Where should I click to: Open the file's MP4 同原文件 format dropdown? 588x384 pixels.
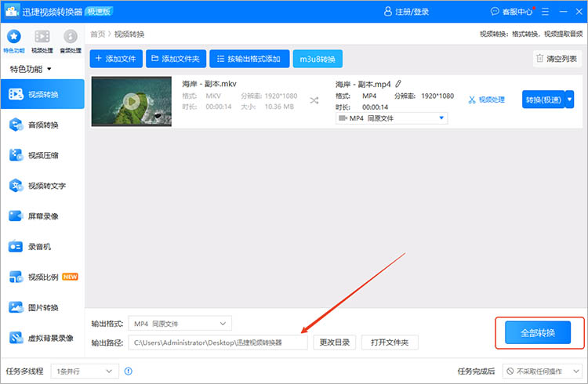point(391,118)
